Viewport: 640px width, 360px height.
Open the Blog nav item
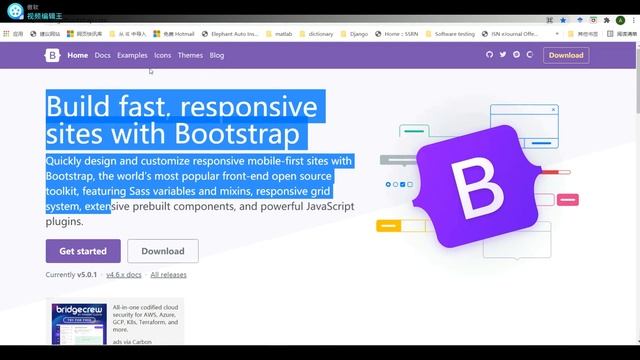click(217, 55)
